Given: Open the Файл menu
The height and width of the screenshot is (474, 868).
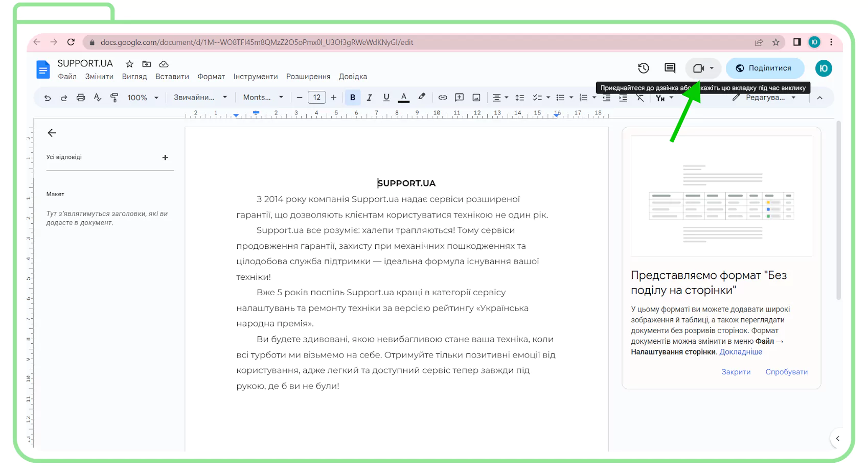Looking at the screenshot, I should point(67,77).
